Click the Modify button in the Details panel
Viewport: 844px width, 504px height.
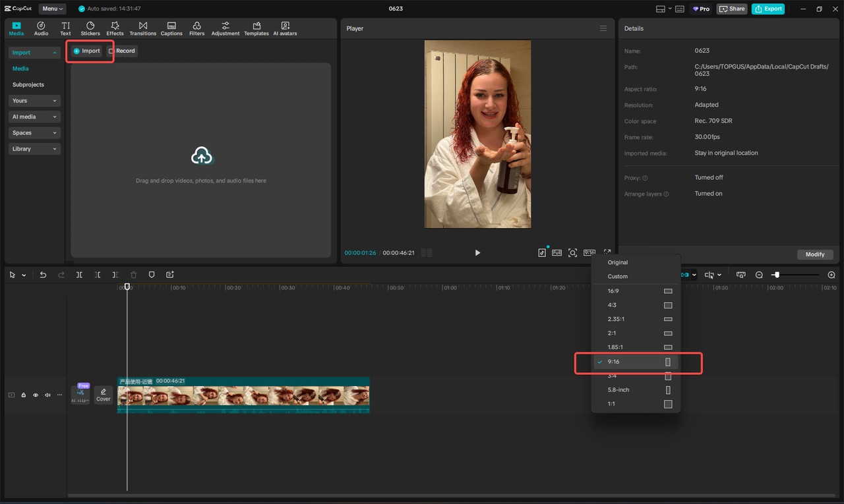[815, 254]
